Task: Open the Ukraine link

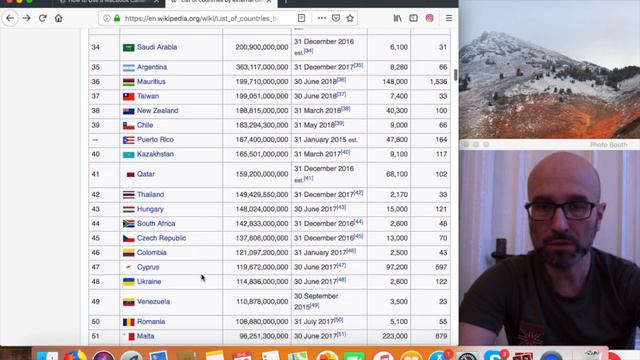Action: [x=149, y=282]
